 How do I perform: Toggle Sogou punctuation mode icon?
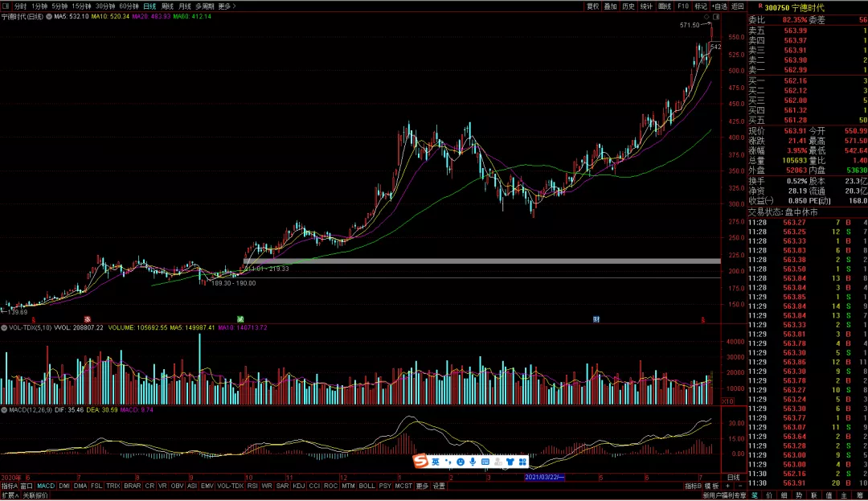pyautogui.click(x=448, y=462)
